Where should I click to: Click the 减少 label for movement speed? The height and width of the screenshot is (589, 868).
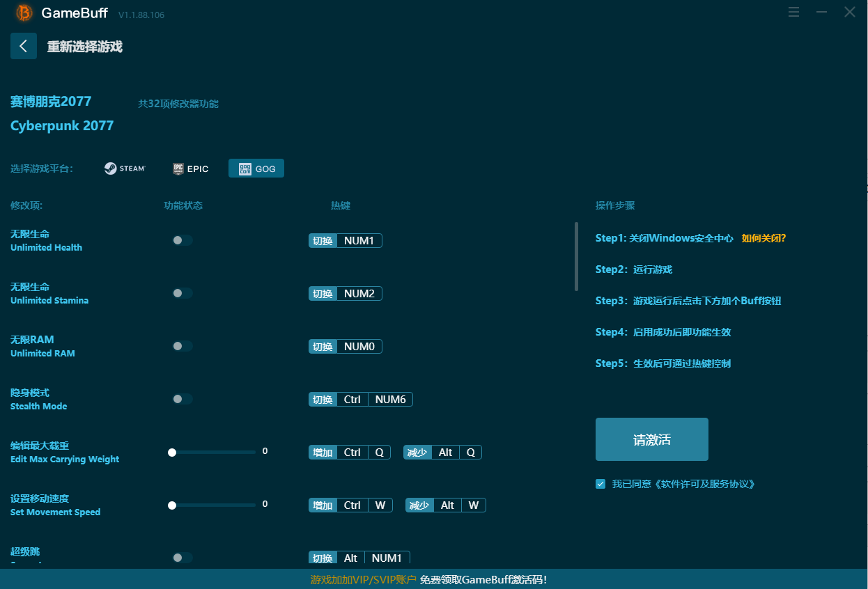419,505
